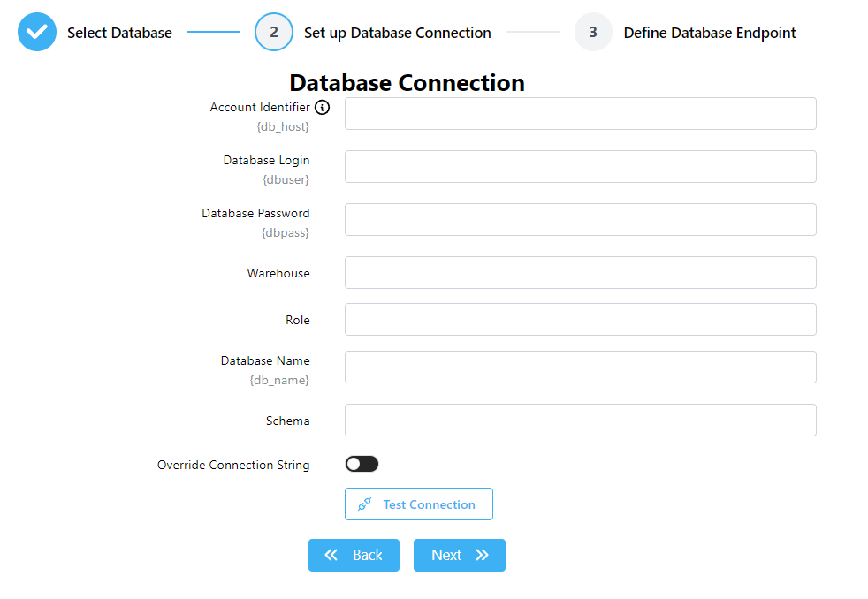868x599 pixels.
Task: Click into the Database Login field
Action: click(x=580, y=167)
